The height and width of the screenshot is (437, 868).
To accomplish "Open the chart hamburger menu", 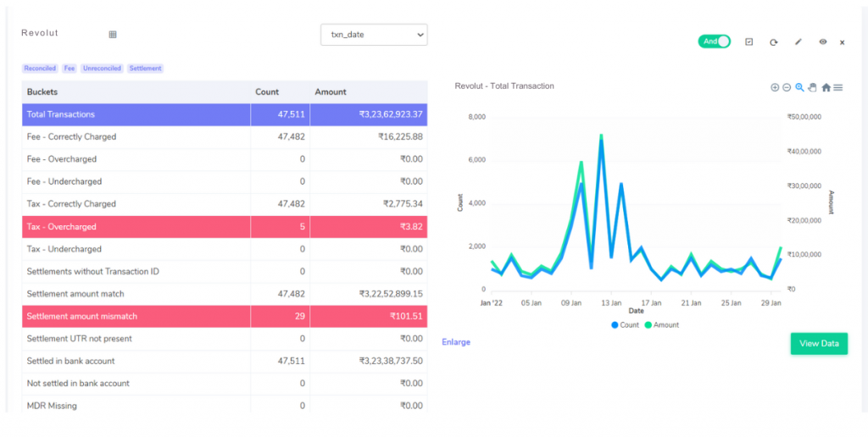I will point(838,87).
